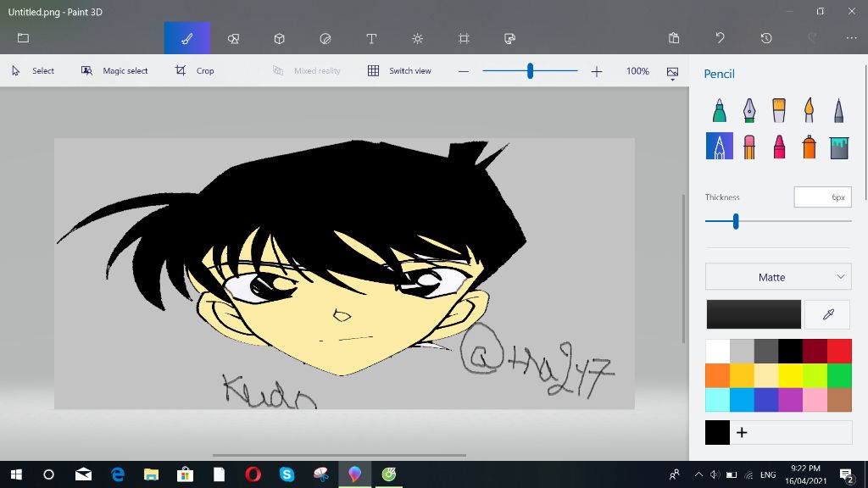Viewport: 868px width, 488px height.
Task: Click the zoom slider handle
Action: click(x=530, y=71)
